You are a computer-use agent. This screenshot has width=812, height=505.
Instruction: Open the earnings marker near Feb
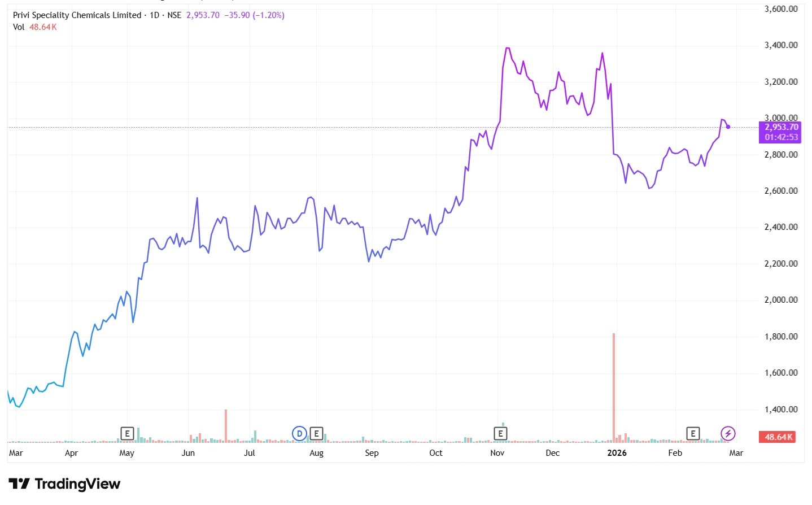[692, 434]
